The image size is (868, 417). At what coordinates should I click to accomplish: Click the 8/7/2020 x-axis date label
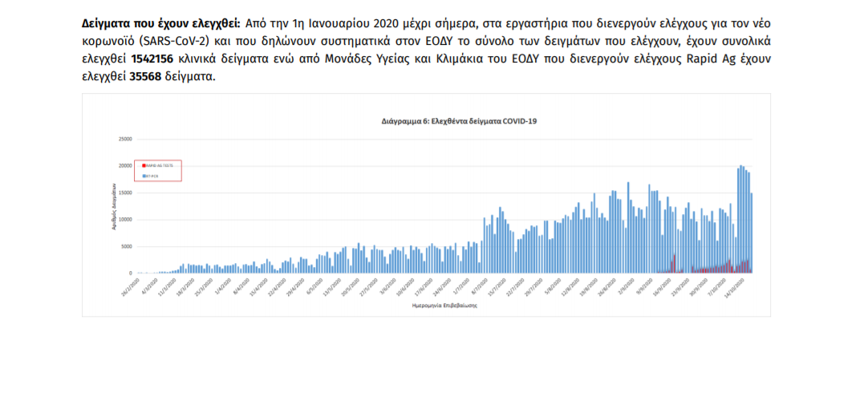point(479,285)
